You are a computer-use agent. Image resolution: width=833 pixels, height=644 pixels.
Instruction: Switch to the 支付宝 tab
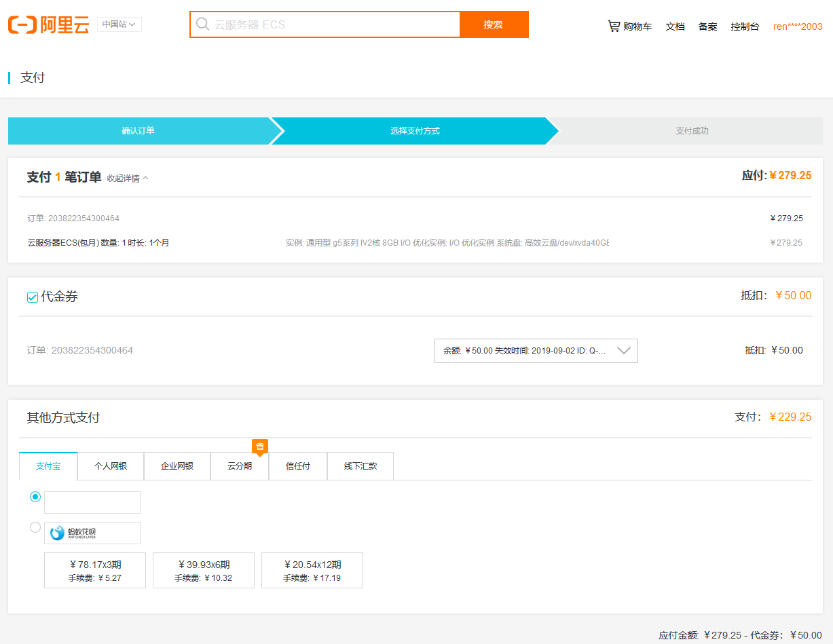click(x=48, y=466)
